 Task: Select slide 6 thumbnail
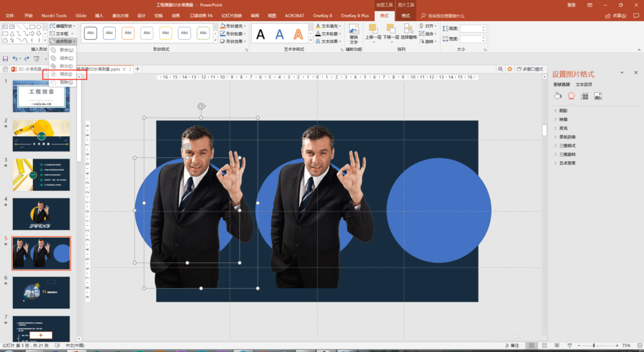point(41,293)
